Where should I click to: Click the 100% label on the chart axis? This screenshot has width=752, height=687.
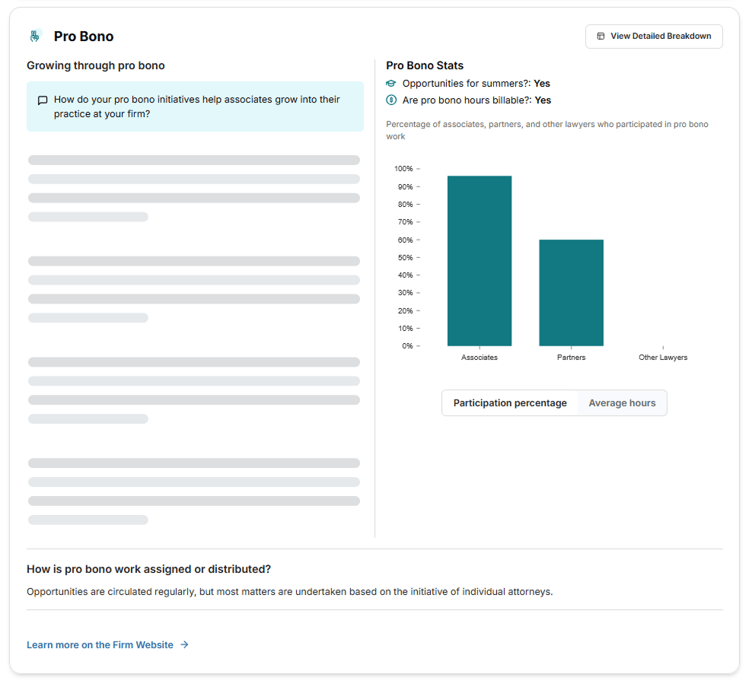tap(403, 169)
